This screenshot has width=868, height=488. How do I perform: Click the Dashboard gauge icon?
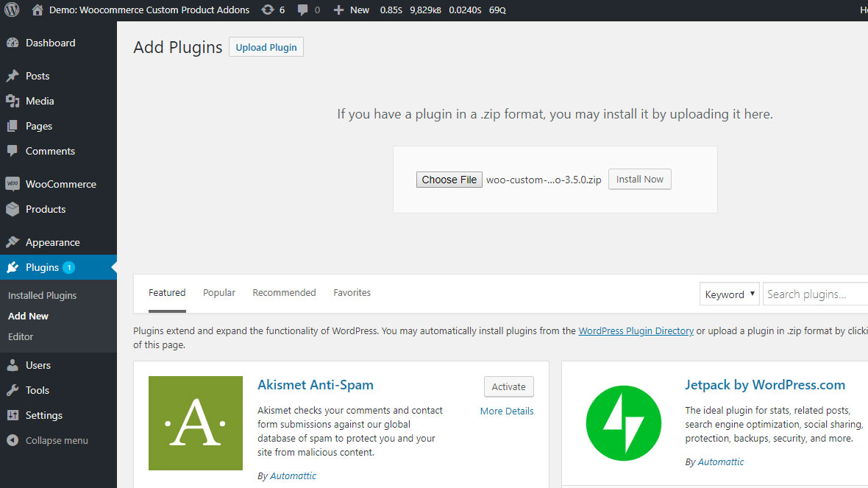(x=13, y=43)
